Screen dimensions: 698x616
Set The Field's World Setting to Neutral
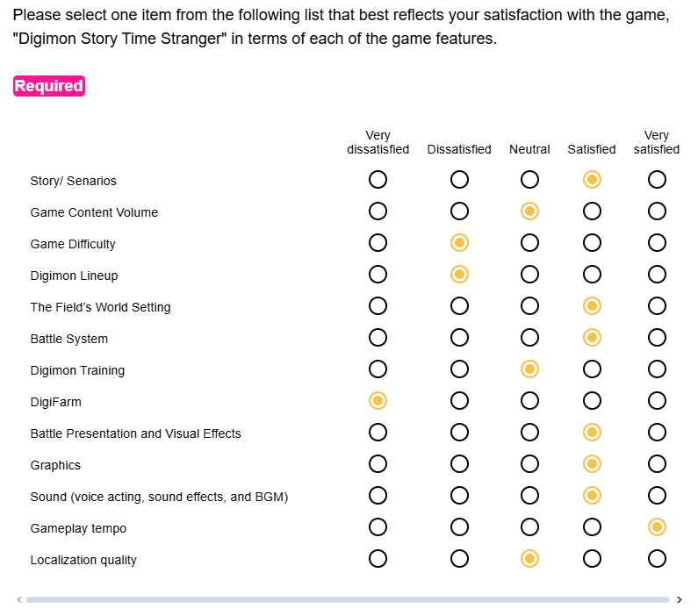(x=529, y=306)
